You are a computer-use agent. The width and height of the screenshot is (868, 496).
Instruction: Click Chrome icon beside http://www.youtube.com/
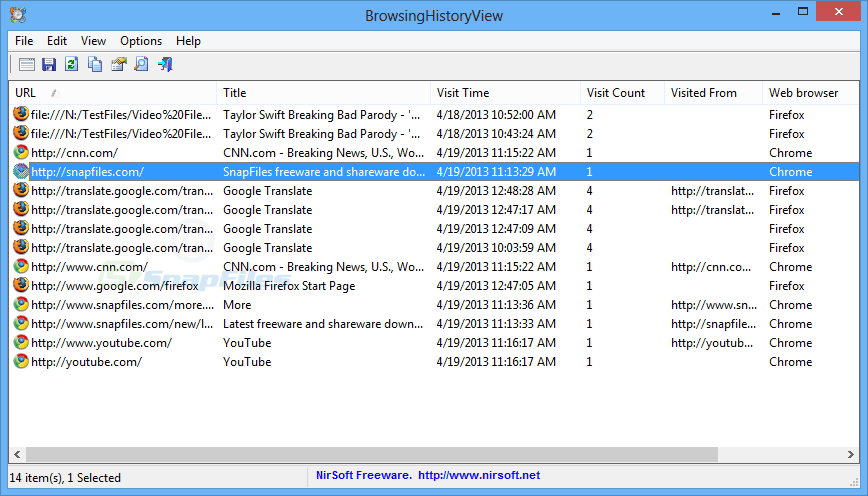point(21,342)
